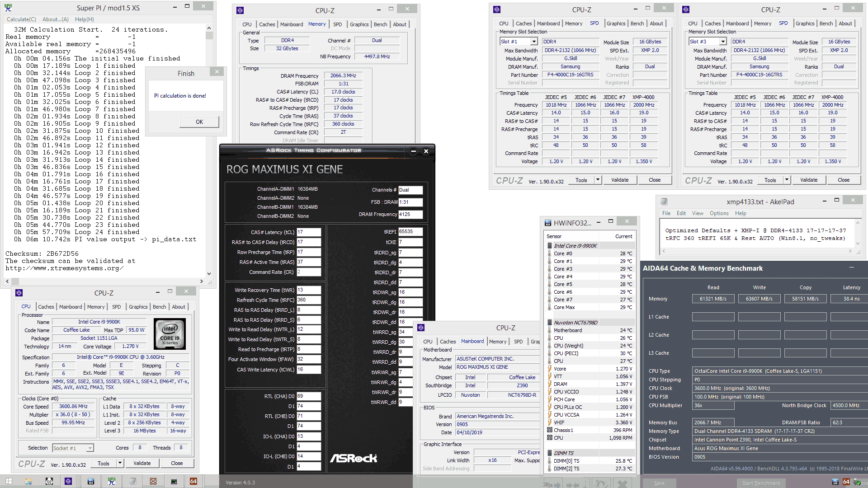Open the AIDA64 system tray icon
This screenshot has height=488, width=868.
(x=846, y=482)
